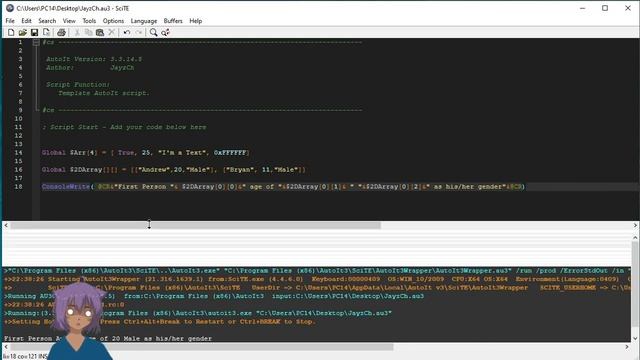Click the Script Start comment on line 11
Screen dimensions: 640x360
pyautogui.click(x=124, y=127)
